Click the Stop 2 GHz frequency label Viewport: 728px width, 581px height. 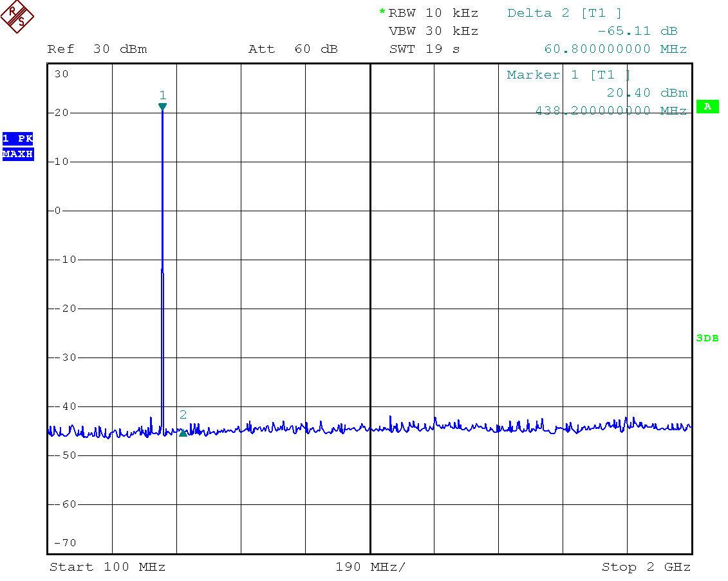point(646,567)
